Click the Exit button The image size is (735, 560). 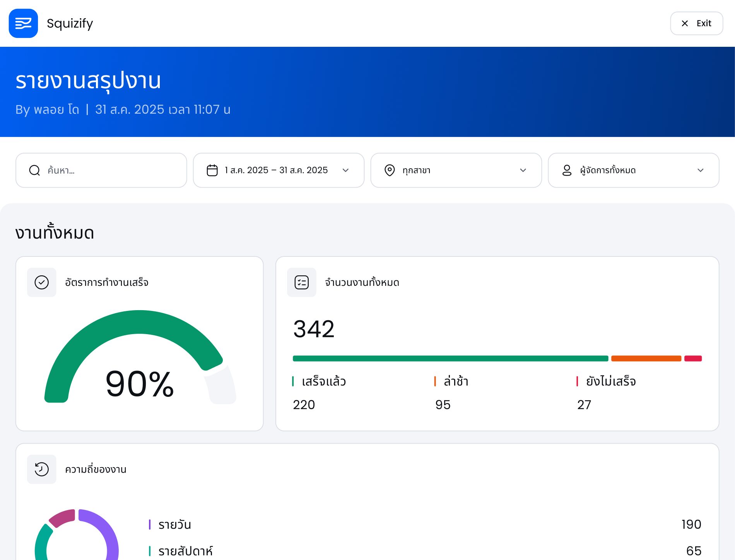pos(696,23)
